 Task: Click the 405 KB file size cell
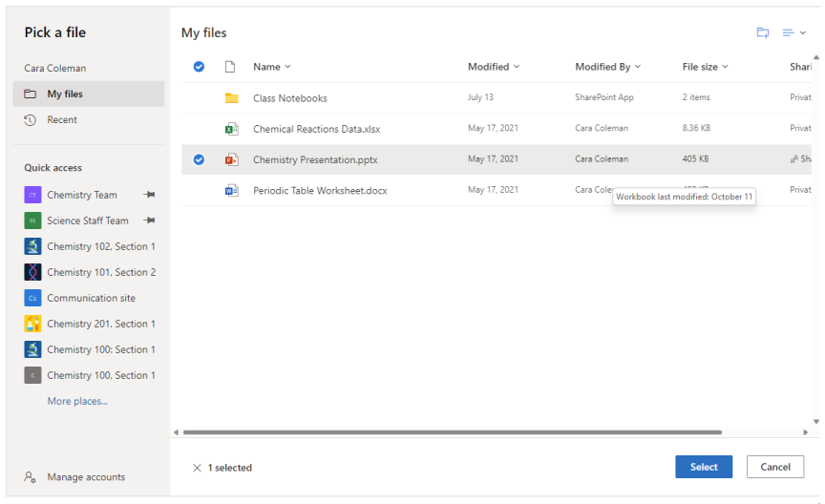pyautogui.click(x=695, y=158)
